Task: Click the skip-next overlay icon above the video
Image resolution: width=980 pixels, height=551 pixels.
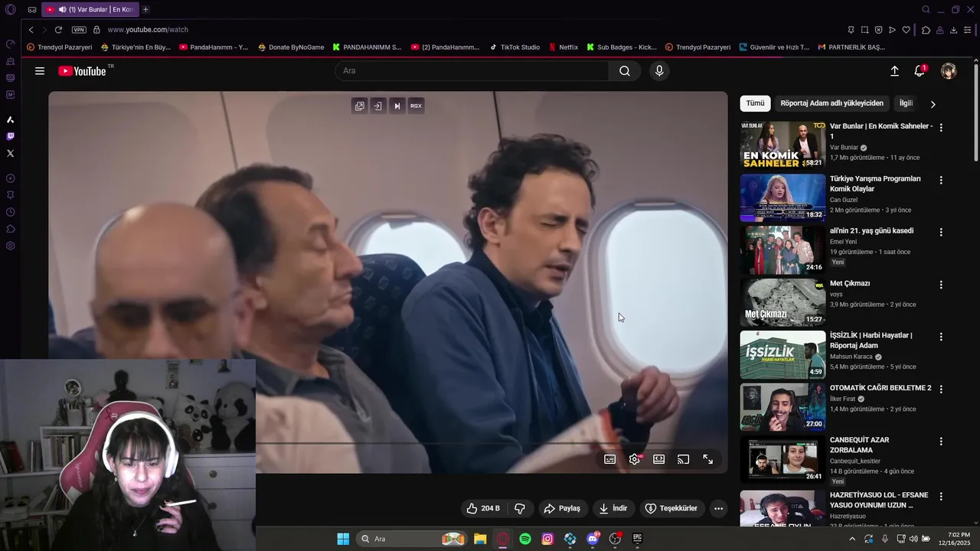Action: coord(397,106)
